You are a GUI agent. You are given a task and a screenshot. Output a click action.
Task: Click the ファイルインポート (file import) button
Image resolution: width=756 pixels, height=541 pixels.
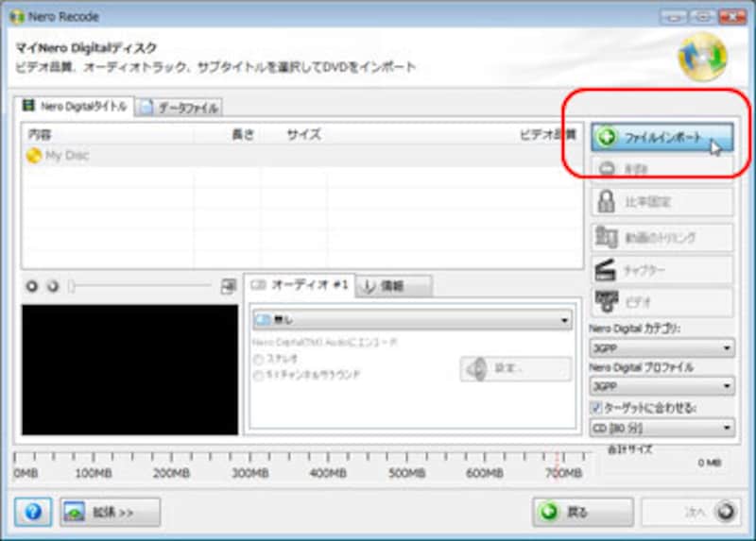662,137
